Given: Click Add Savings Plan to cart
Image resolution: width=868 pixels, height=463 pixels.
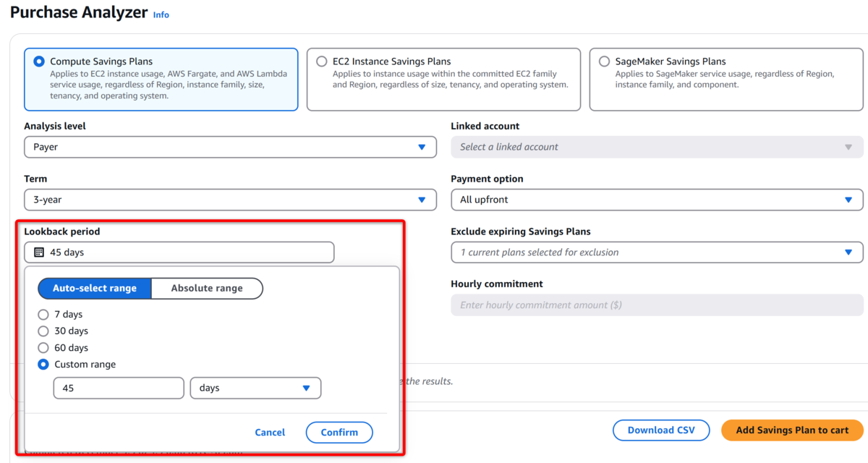Looking at the screenshot, I should click(x=792, y=430).
